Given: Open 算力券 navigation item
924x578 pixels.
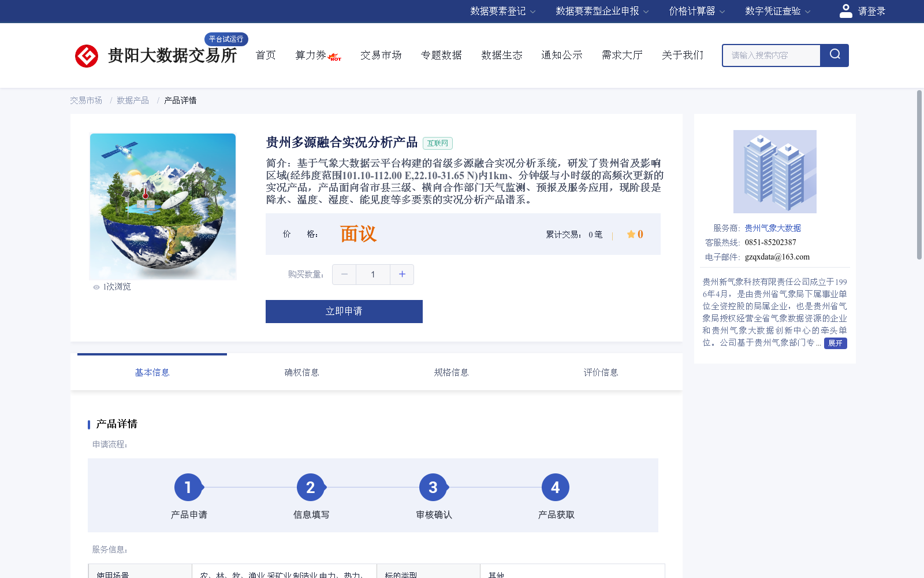Looking at the screenshot, I should [x=311, y=55].
